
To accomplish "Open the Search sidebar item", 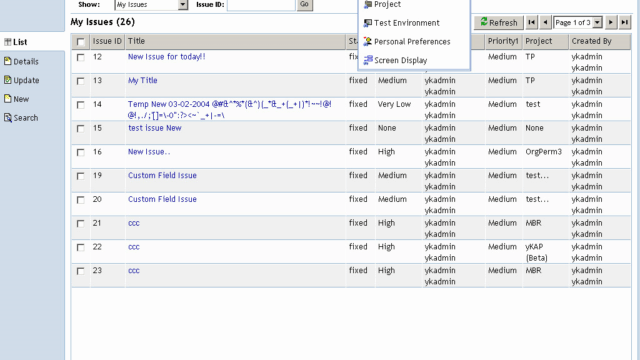I will tap(25, 118).
